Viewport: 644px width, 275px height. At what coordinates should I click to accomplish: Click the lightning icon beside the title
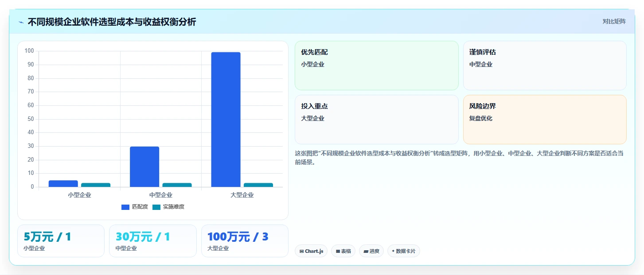pos(21,22)
